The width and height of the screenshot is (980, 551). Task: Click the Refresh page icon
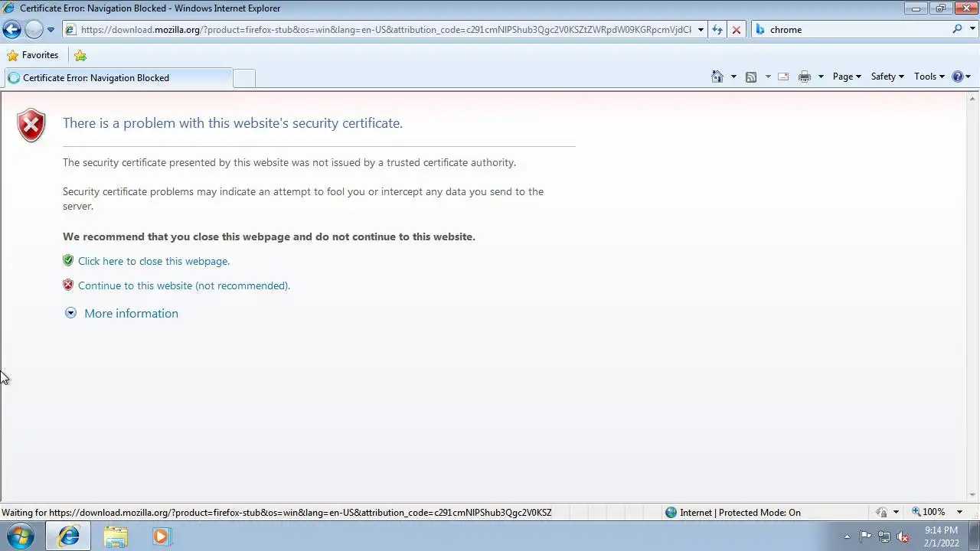717,30
